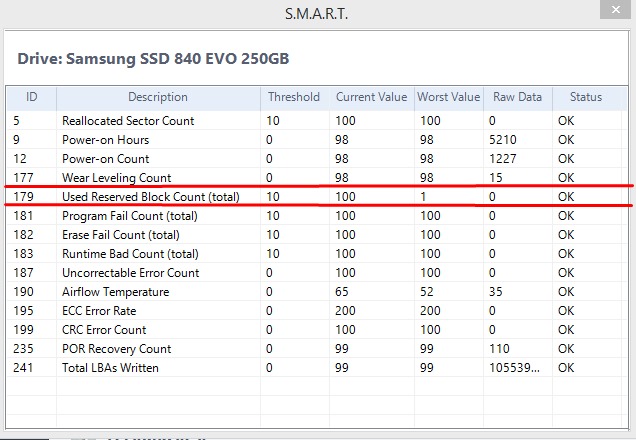
Task: Click worst value 52 for Airflow Temperature
Action: 427,292
